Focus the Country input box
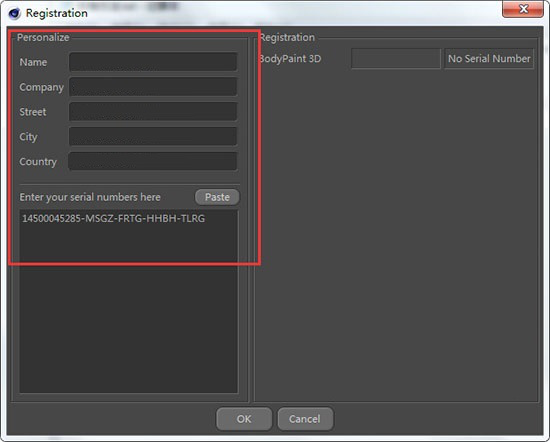Image resolution: width=550 pixels, height=442 pixels. point(153,162)
